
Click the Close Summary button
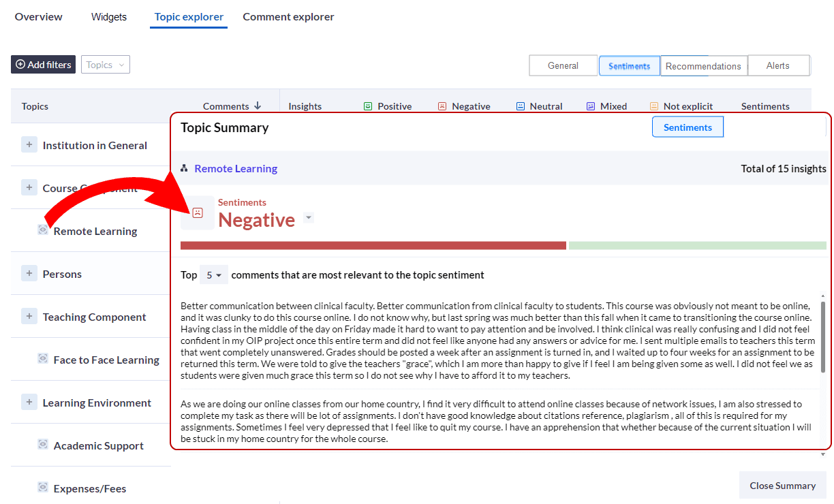click(x=782, y=485)
